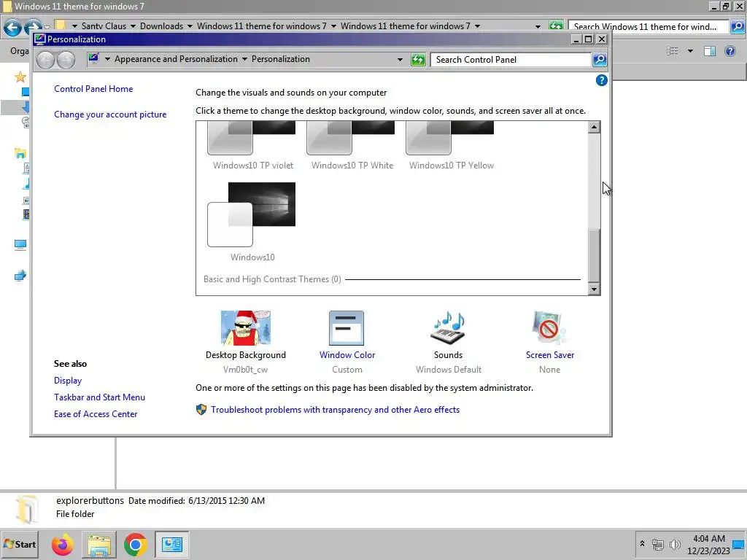
Task: Open the Start menu button
Action: click(20, 544)
